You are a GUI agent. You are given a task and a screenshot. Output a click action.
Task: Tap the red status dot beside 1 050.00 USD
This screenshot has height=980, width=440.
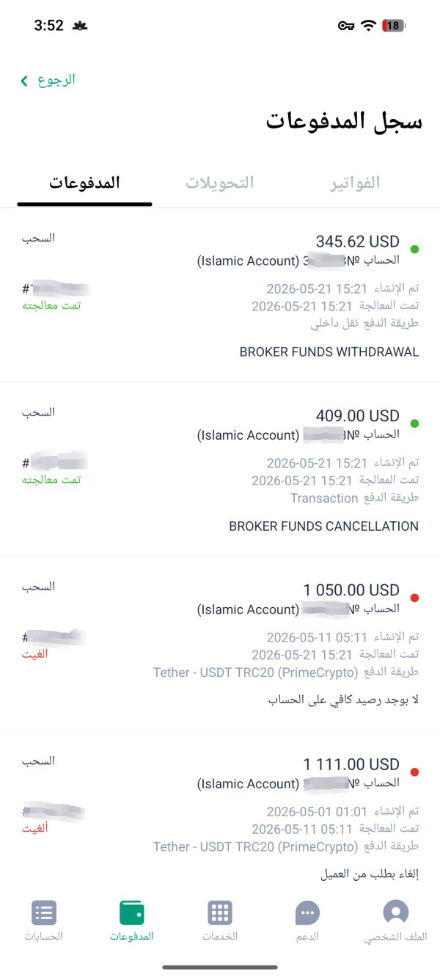point(414,598)
